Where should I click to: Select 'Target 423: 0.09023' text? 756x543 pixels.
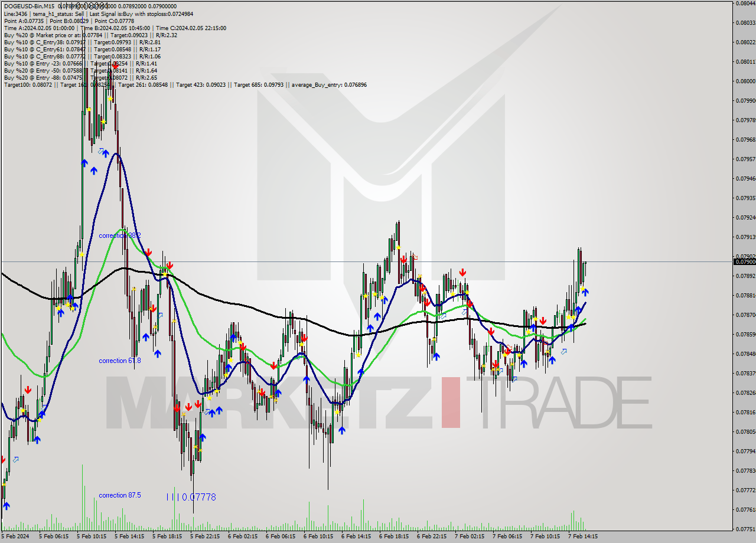click(202, 84)
